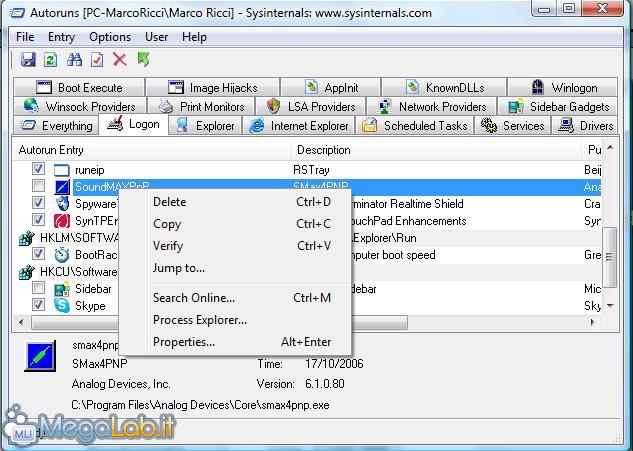This screenshot has width=633, height=451.
Task: Switch to the Scheduled Tasks tab
Action: tap(415, 126)
